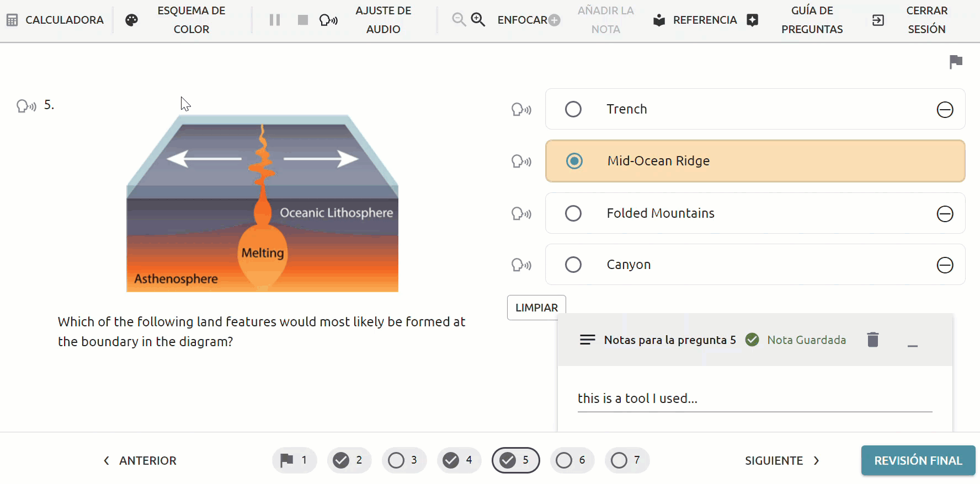Viewport: 980px width, 484px height.
Task: Eliminate the Canyon answer option
Action: (945, 265)
